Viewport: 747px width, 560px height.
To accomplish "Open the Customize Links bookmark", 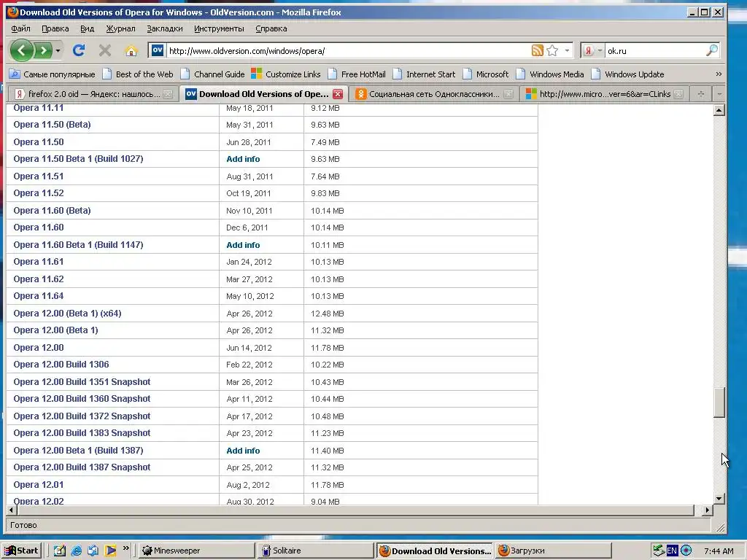I will (x=286, y=74).
